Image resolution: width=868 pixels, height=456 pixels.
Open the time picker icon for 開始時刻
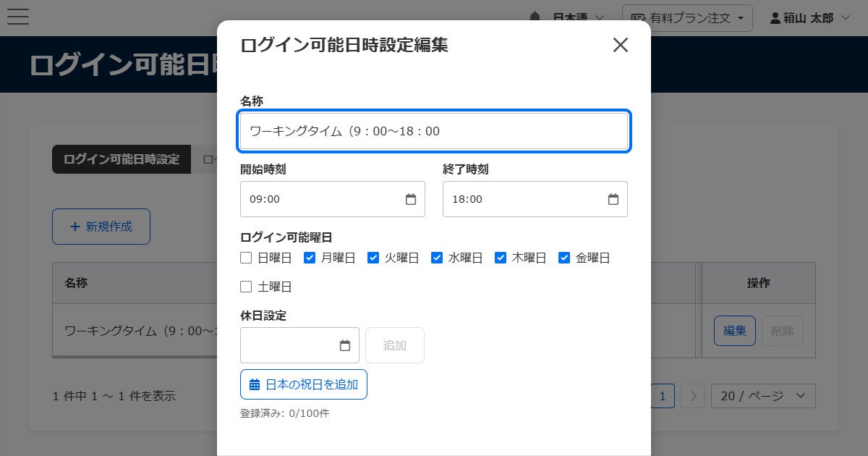point(410,199)
